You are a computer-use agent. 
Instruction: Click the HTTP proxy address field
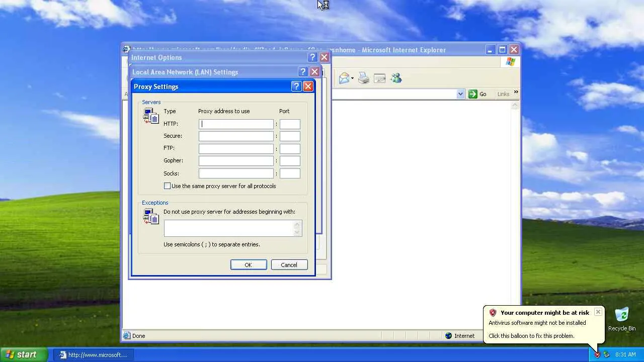point(236,124)
